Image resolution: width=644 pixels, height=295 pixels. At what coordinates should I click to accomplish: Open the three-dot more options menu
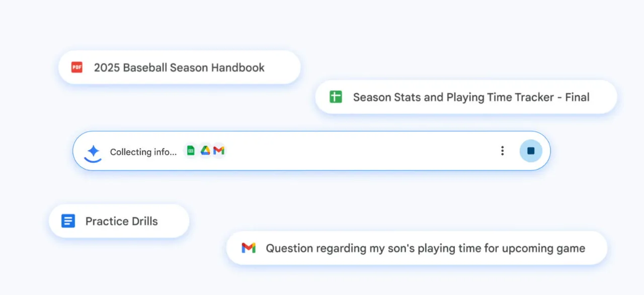(502, 151)
